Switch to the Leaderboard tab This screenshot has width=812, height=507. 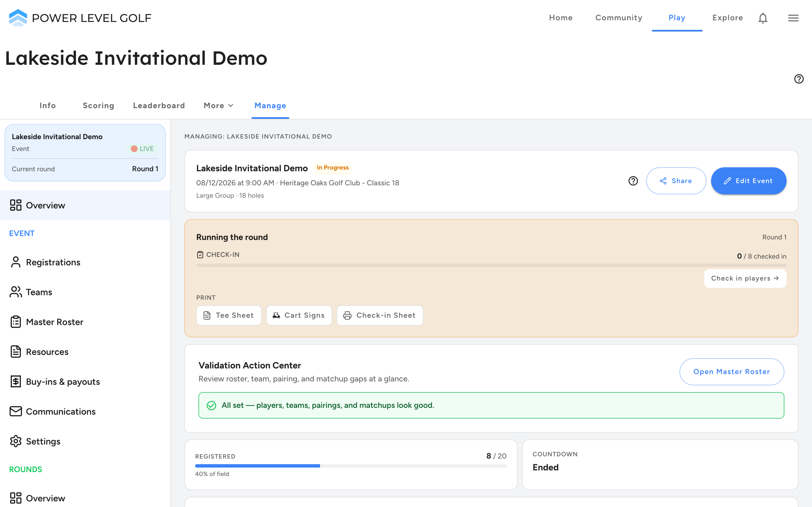tap(159, 106)
